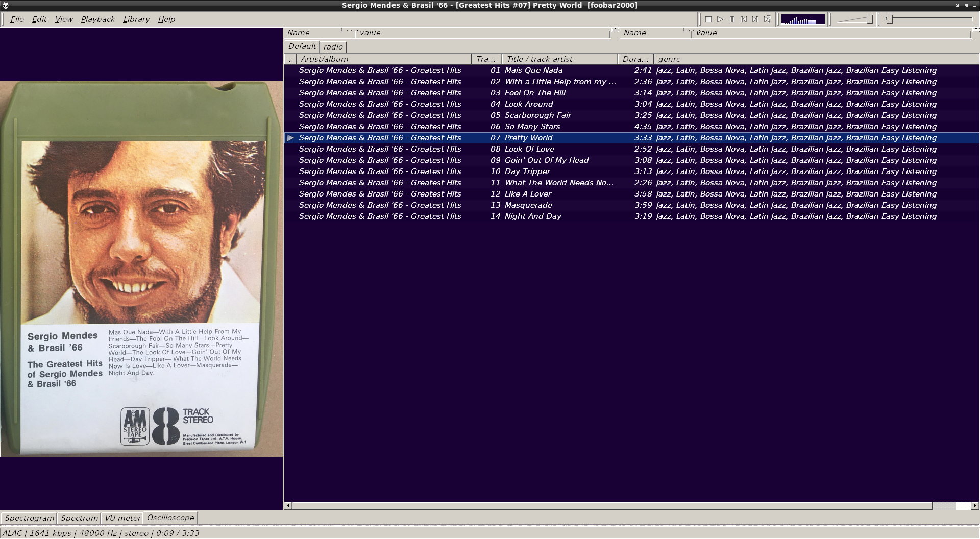Open the Edit menu
The image size is (980, 539).
(39, 19)
